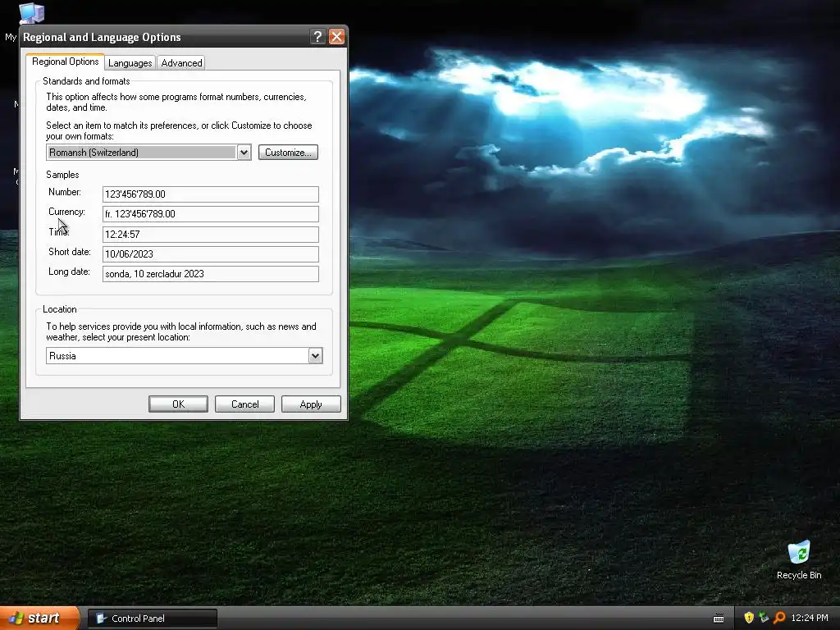Switch to the Regional Options tab
This screenshot has height=630, width=840.
66,62
